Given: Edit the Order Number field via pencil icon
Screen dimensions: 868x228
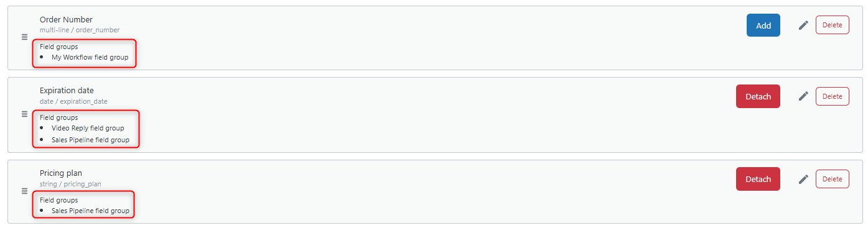Looking at the screenshot, I should [803, 25].
